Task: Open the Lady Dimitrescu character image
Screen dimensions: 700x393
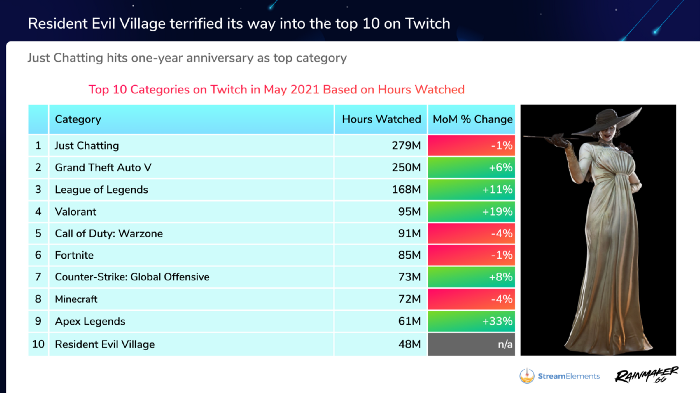Action: [x=598, y=230]
